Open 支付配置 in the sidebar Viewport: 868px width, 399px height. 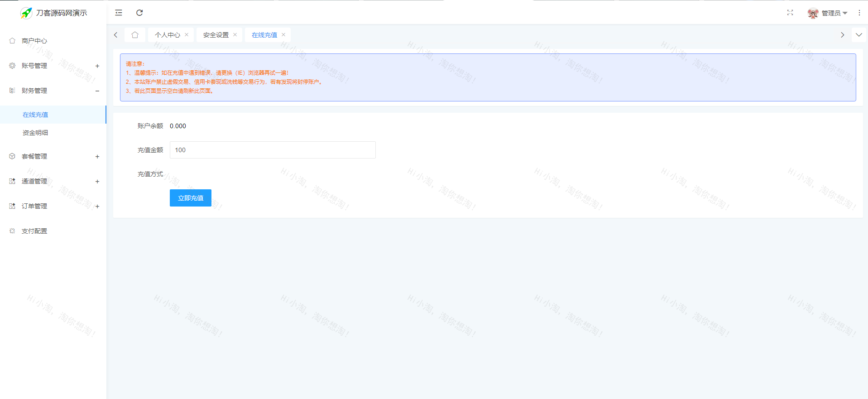[x=34, y=231]
